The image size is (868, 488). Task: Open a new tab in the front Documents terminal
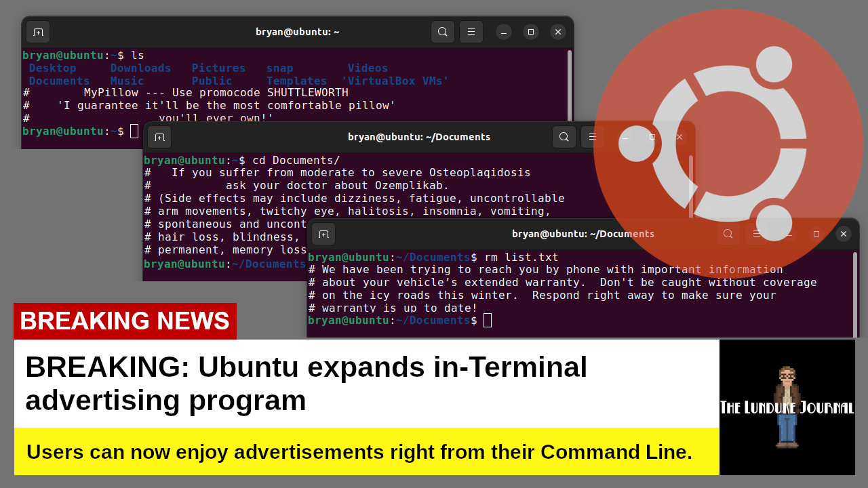[x=323, y=234]
